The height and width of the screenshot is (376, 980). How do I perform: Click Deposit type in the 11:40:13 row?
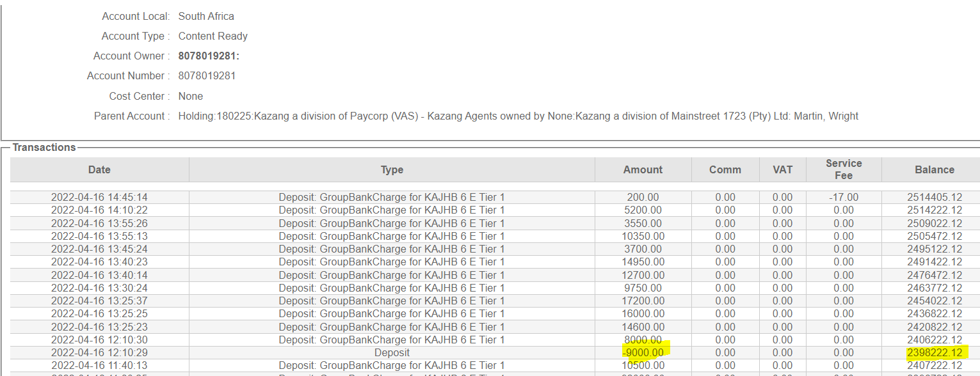pos(392,366)
